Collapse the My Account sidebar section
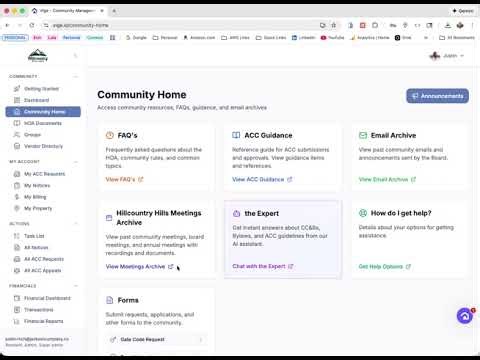The image size is (480, 360). (x=76, y=162)
